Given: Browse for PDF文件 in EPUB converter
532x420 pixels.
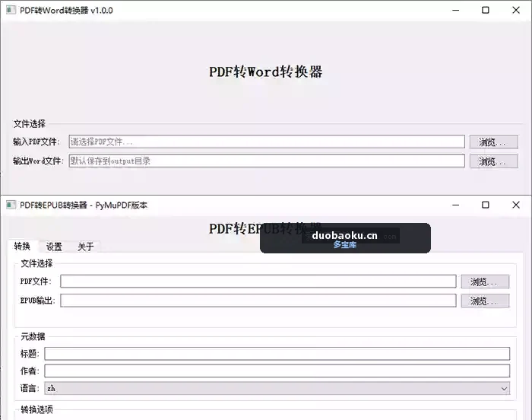Looking at the screenshot, I should pos(485,282).
